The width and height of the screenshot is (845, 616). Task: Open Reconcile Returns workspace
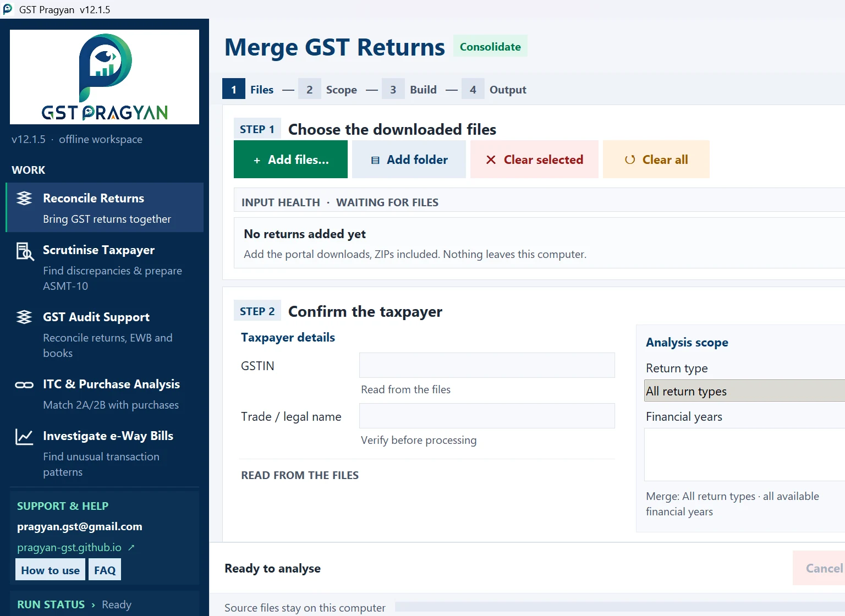click(105, 207)
